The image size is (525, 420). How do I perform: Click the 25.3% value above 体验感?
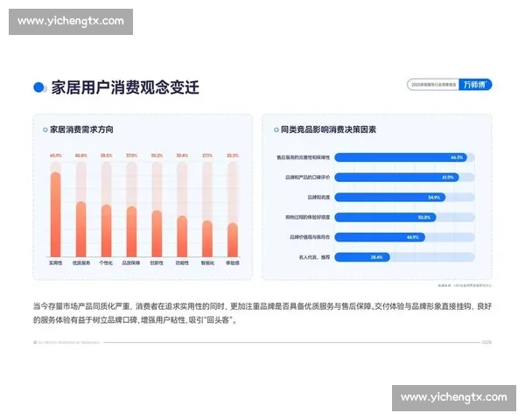[x=233, y=156]
